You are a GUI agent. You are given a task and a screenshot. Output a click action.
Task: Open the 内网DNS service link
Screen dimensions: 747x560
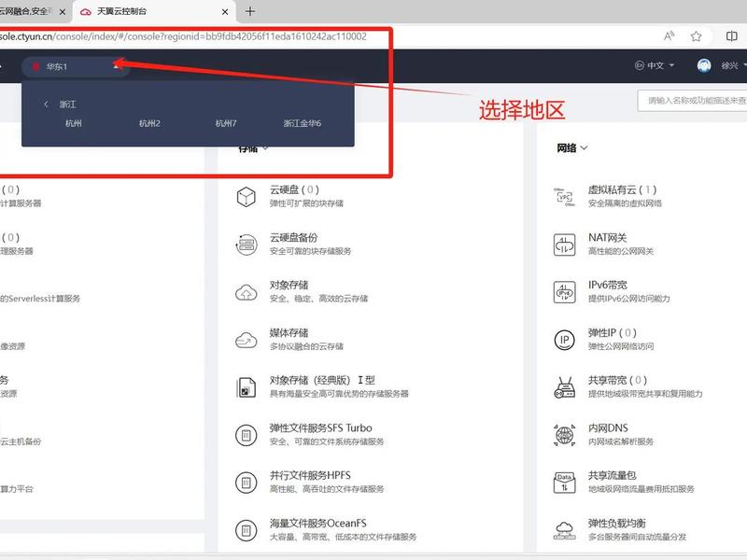coord(608,427)
